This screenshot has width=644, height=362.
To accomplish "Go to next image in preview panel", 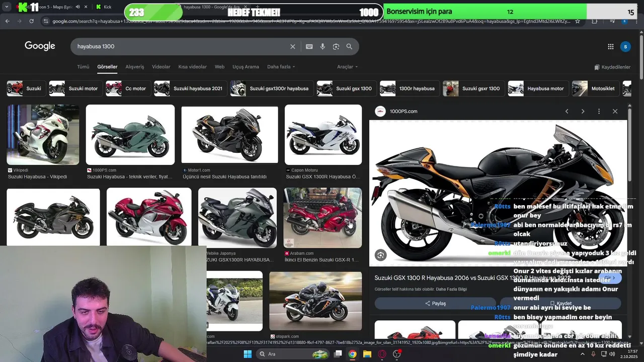I will (583, 111).
